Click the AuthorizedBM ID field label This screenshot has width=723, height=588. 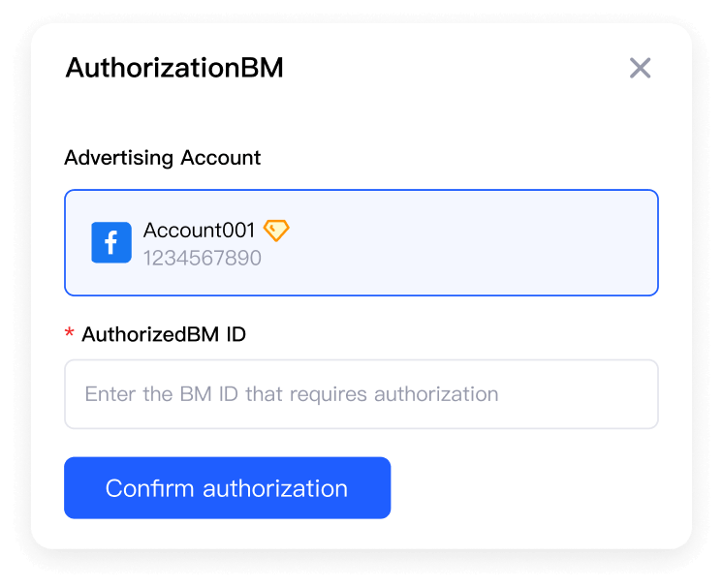click(164, 334)
